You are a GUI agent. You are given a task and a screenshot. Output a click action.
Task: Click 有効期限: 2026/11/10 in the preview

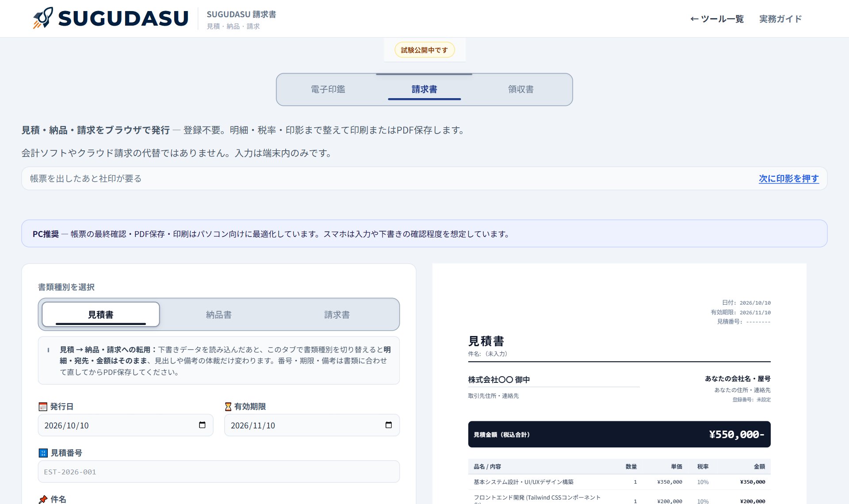[741, 312]
